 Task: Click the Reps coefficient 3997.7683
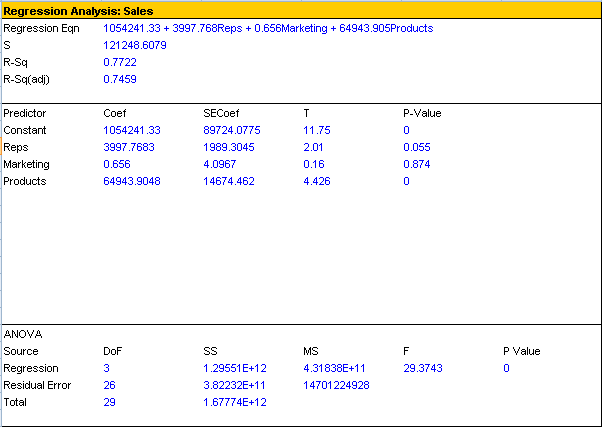pyautogui.click(x=129, y=147)
